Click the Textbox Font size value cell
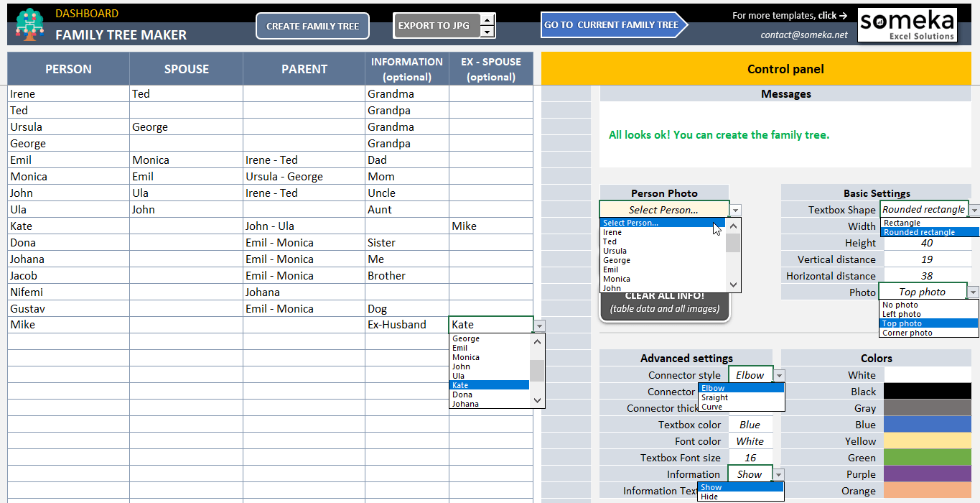Image resolution: width=980 pixels, height=503 pixels. tap(750, 458)
